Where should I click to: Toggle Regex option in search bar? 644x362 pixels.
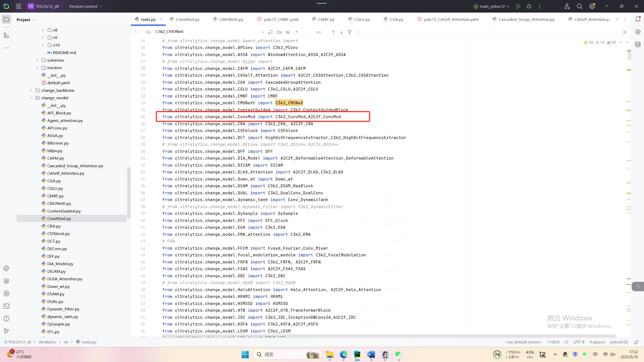click(296, 32)
